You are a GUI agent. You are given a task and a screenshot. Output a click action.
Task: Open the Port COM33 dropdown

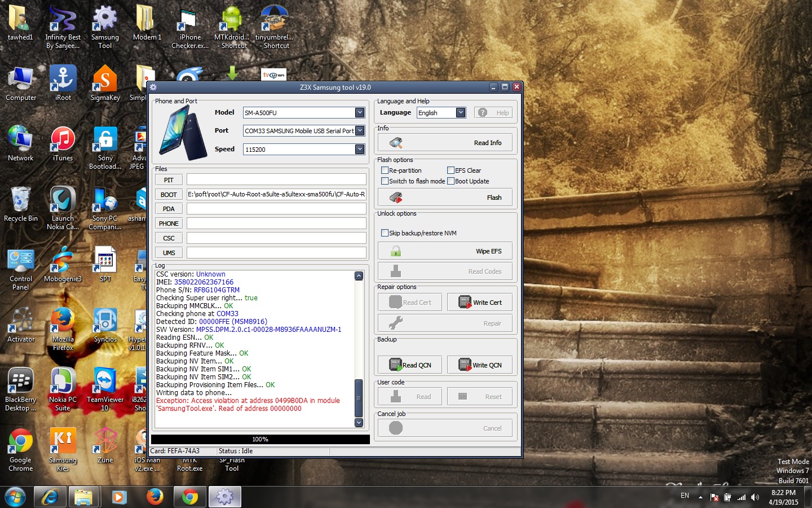coord(360,131)
